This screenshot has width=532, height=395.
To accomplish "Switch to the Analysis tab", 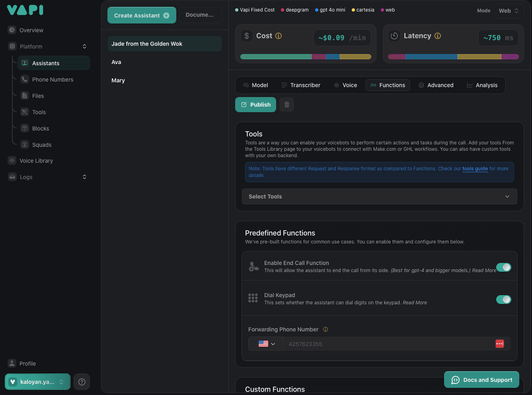I will pos(482,85).
